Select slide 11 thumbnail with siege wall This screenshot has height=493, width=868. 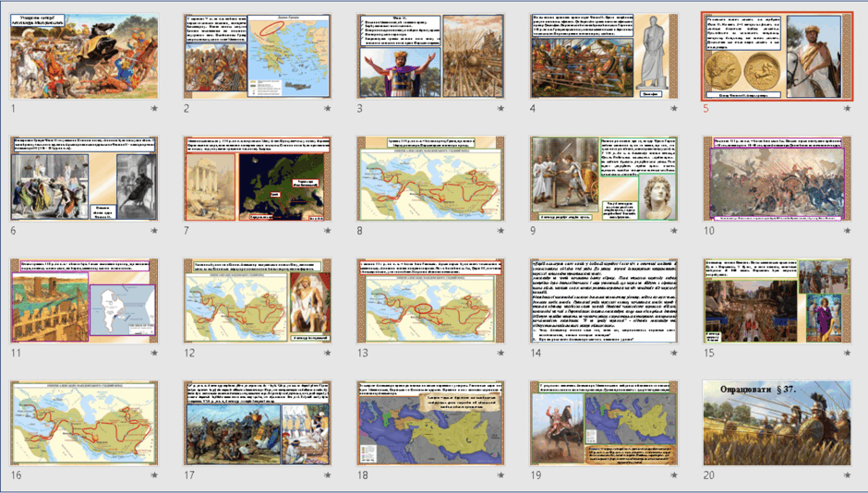(84, 301)
